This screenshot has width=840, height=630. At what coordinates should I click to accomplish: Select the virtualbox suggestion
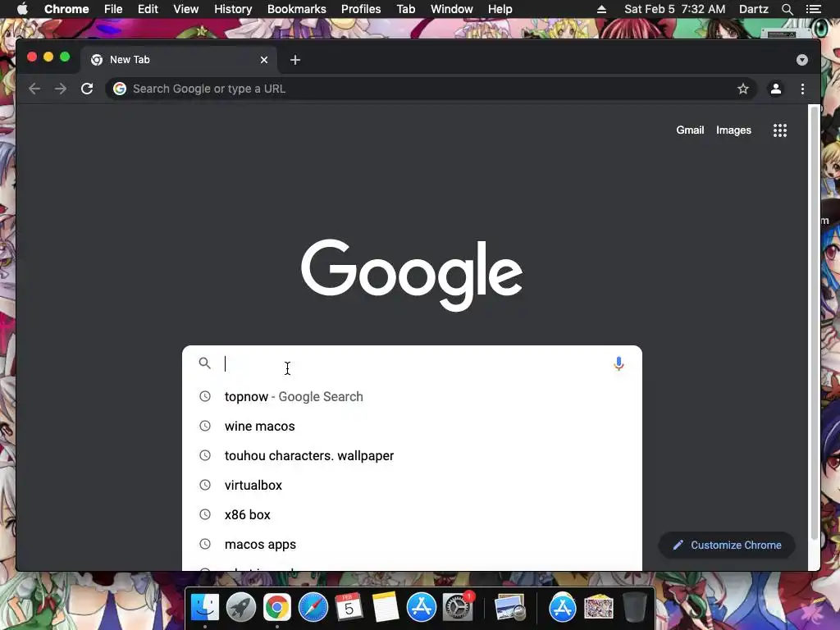coord(412,485)
